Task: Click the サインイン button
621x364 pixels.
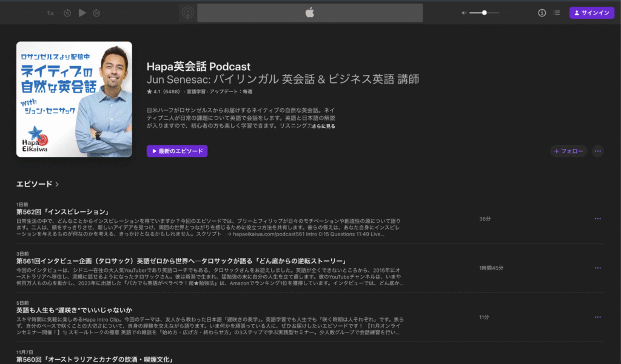Action: (x=592, y=13)
